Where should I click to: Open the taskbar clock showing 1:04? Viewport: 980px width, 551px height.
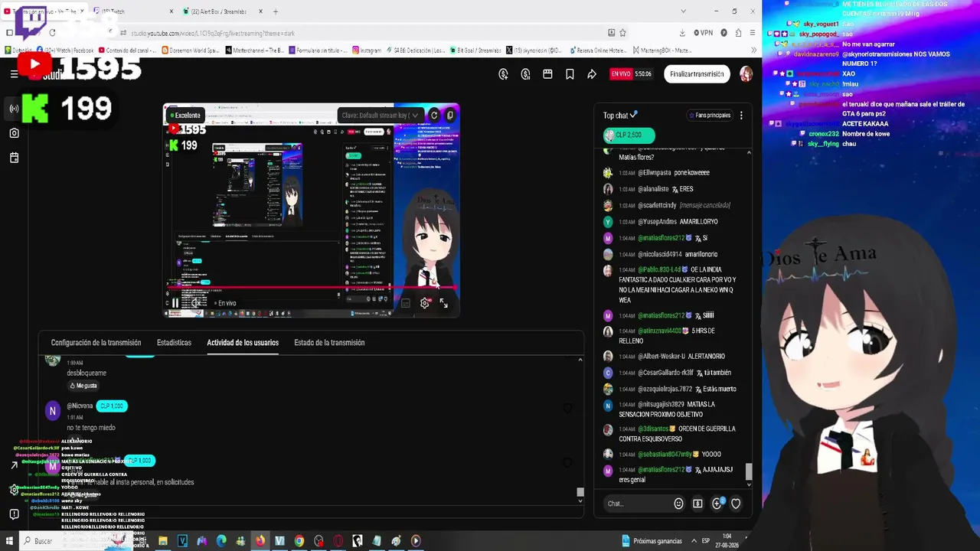727,541
